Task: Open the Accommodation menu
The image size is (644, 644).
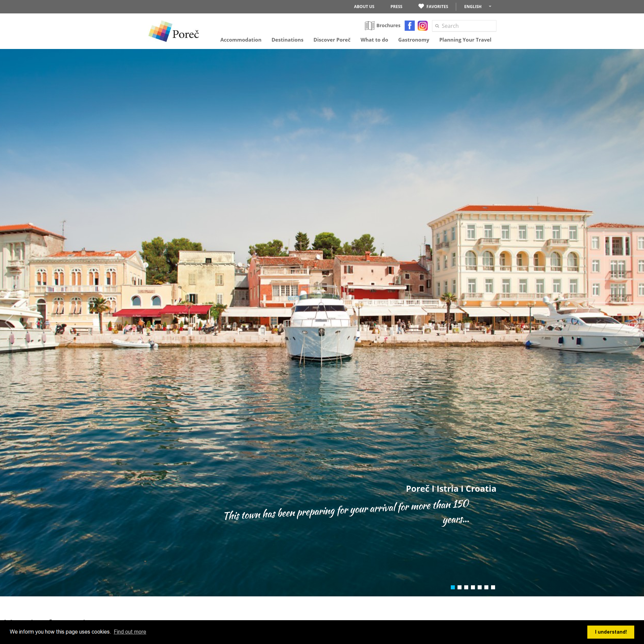Action: pos(240,40)
